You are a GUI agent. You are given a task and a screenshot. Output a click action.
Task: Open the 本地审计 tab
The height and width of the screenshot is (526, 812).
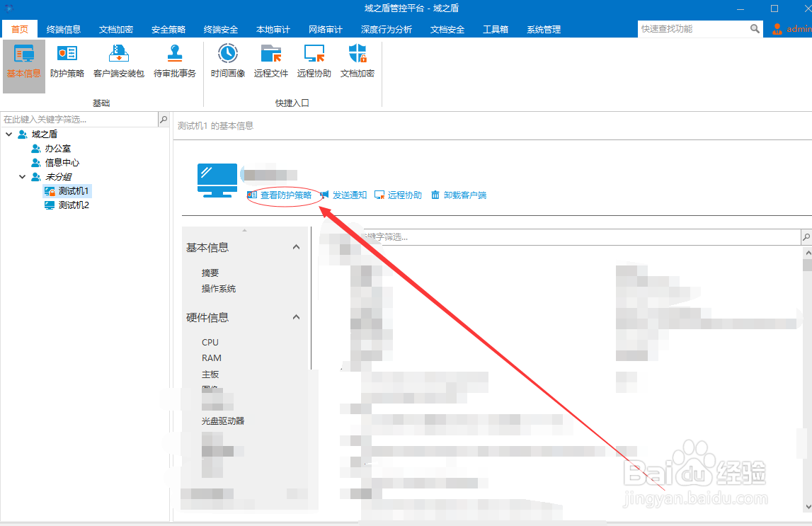273,30
